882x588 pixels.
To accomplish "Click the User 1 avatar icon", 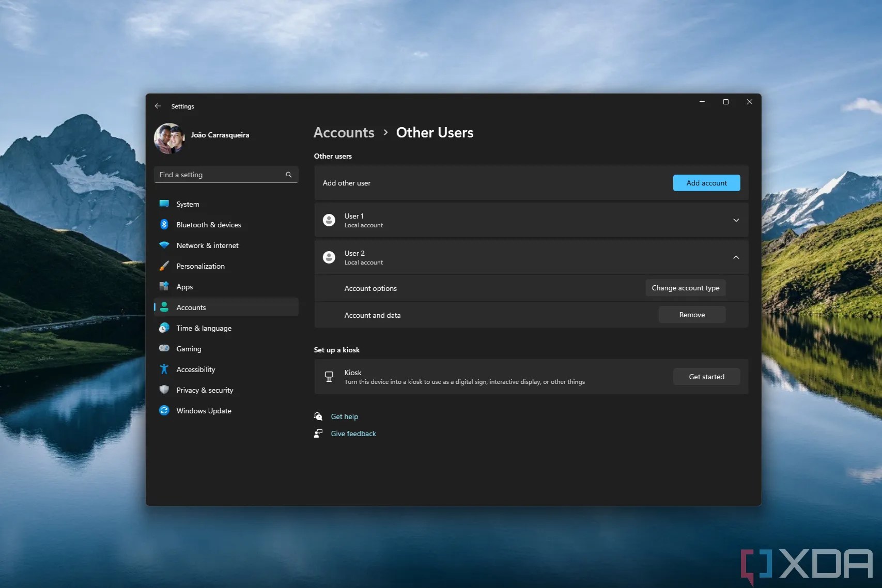I will click(329, 220).
